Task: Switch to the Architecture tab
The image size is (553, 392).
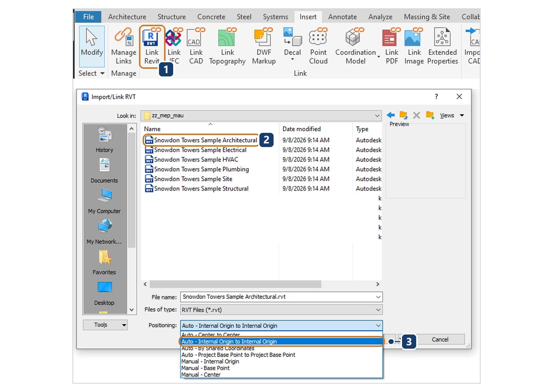Action: 127,17
